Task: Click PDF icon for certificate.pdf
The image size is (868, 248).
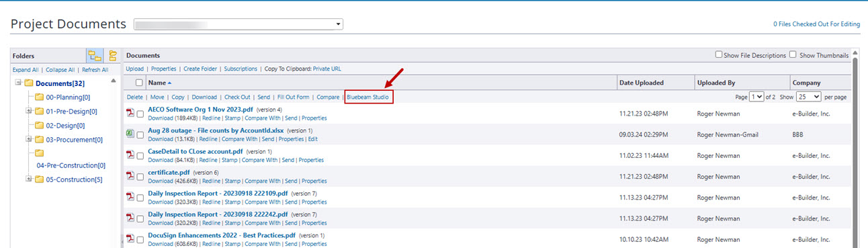Action: tap(130, 176)
